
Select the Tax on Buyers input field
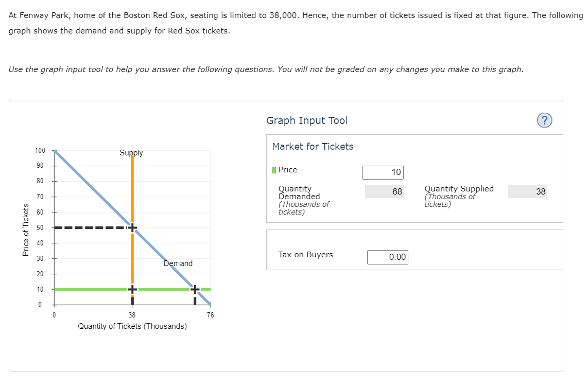(x=387, y=257)
